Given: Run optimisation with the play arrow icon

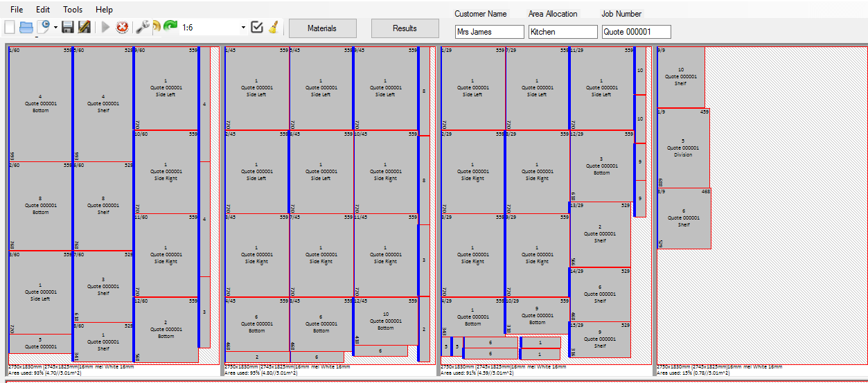Looking at the screenshot, I should 106,27.
